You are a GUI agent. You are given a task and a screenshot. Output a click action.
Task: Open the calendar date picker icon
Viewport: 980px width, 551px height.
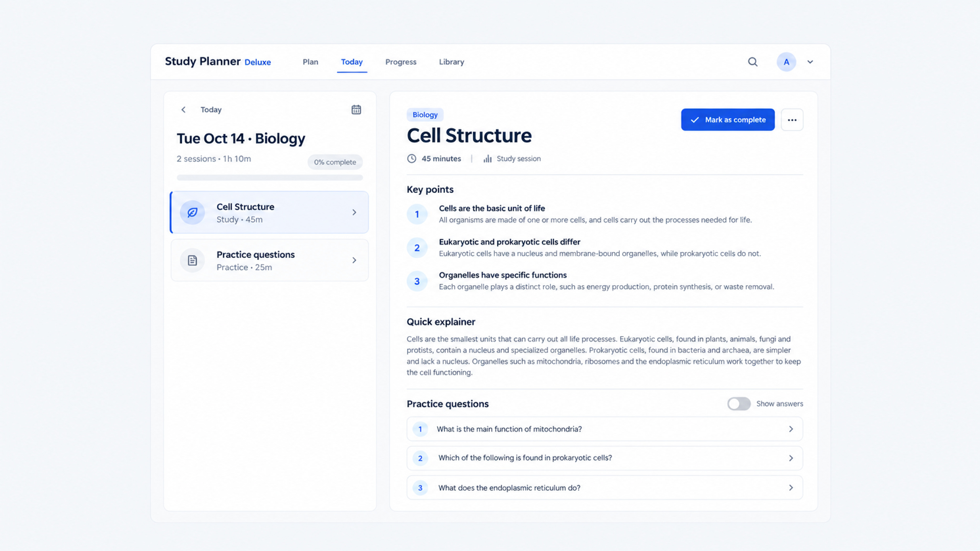pos(356,109)
